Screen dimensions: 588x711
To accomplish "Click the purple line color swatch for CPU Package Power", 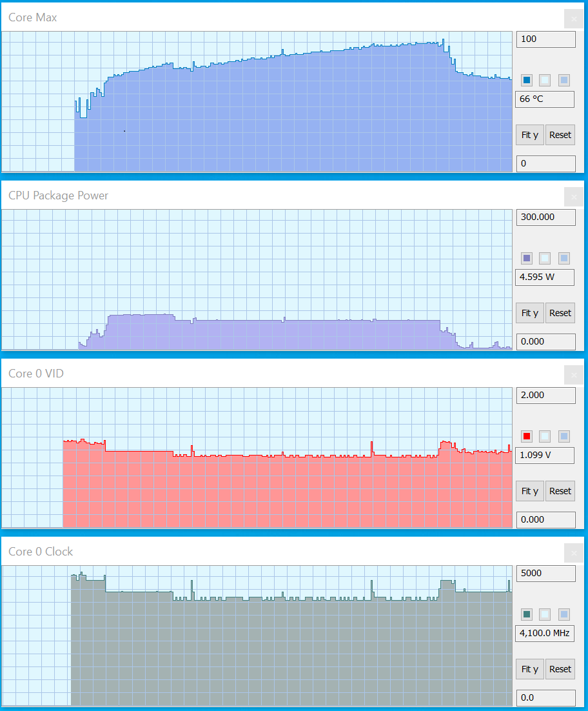I will point(526,259).
